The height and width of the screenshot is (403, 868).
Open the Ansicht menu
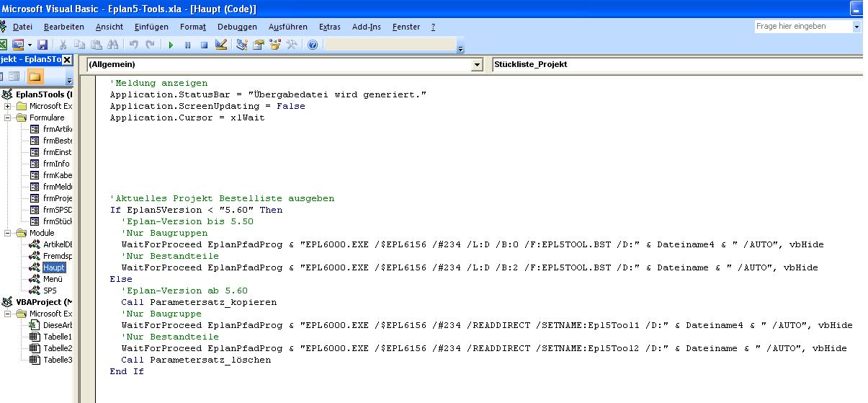[x=109, y=27]
